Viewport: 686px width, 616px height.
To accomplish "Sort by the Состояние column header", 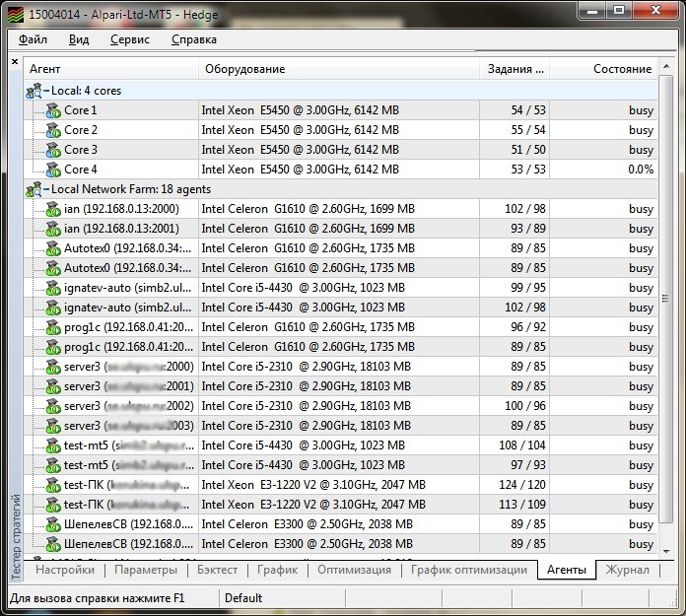I will 604,69.
